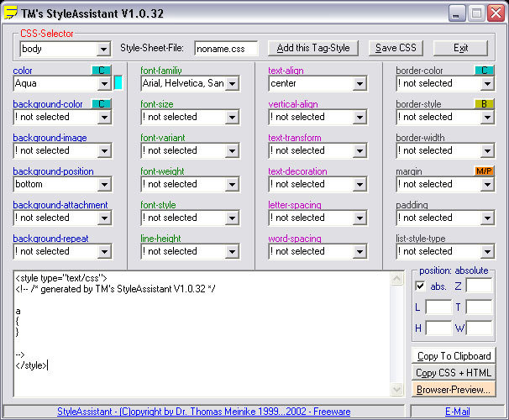This screenshot has height=420, width=509.
Task: Click the Exit button
Action: pyautogui.click(x=460, y=48)
